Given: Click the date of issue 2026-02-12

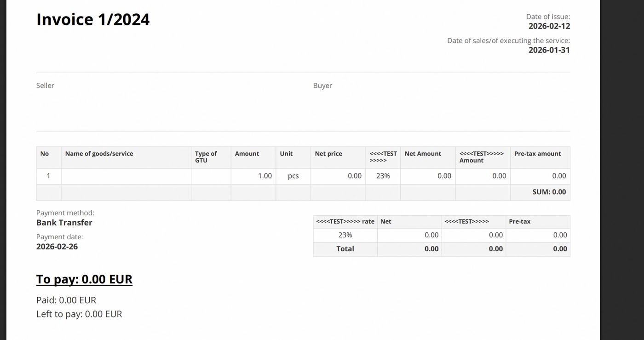Looking at the screenshot, I should 549,26.
